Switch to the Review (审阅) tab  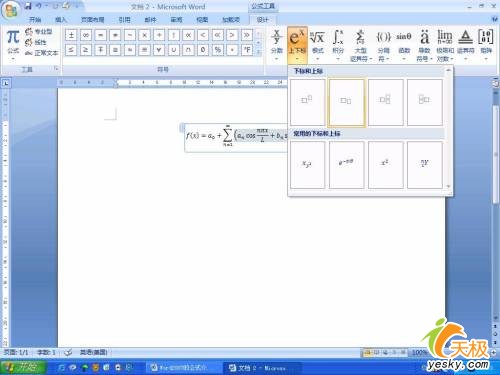point(176,20)
